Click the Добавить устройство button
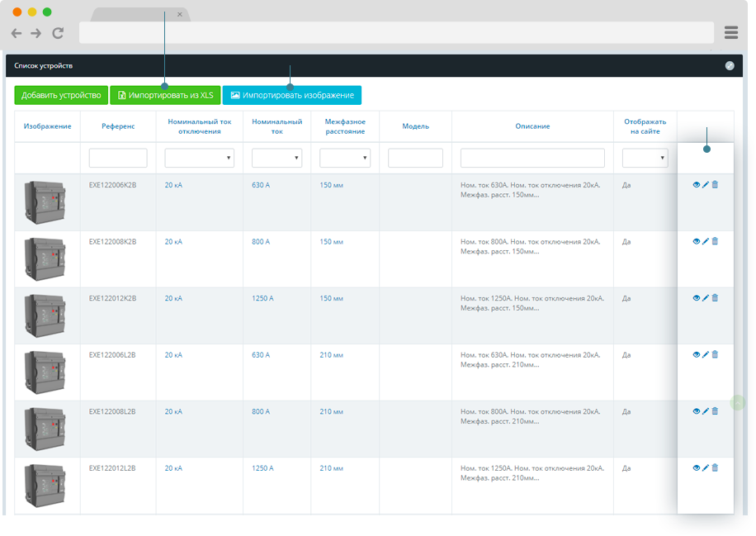The image size is (756, 536). [x=61, y=95]
